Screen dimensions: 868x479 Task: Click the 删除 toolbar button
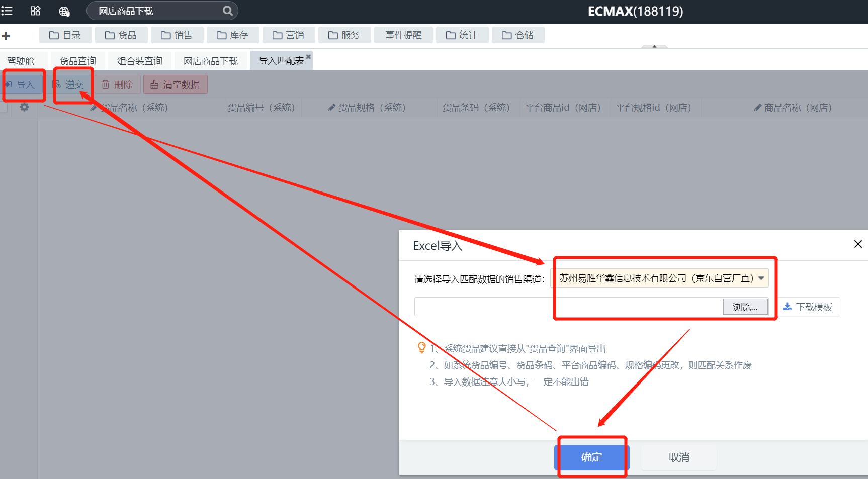point(118,84)
